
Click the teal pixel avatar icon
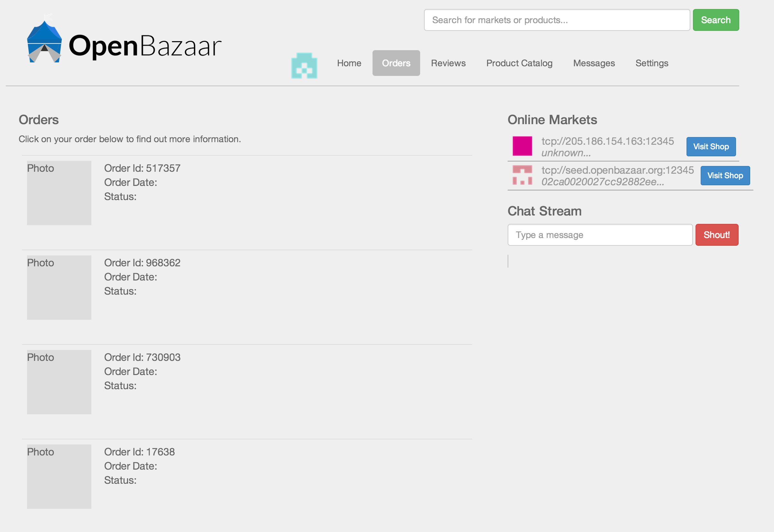pos(304,66)
